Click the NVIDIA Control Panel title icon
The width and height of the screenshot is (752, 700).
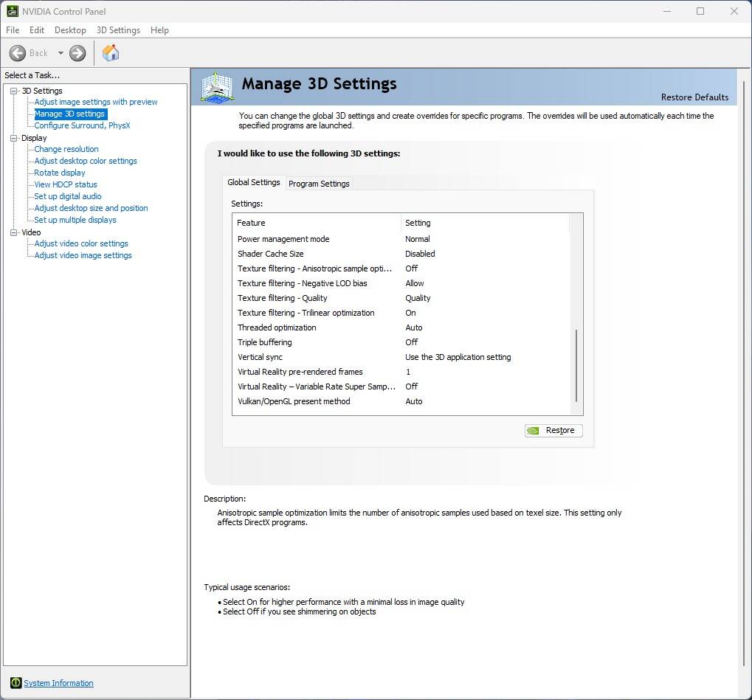pos(13,11)
